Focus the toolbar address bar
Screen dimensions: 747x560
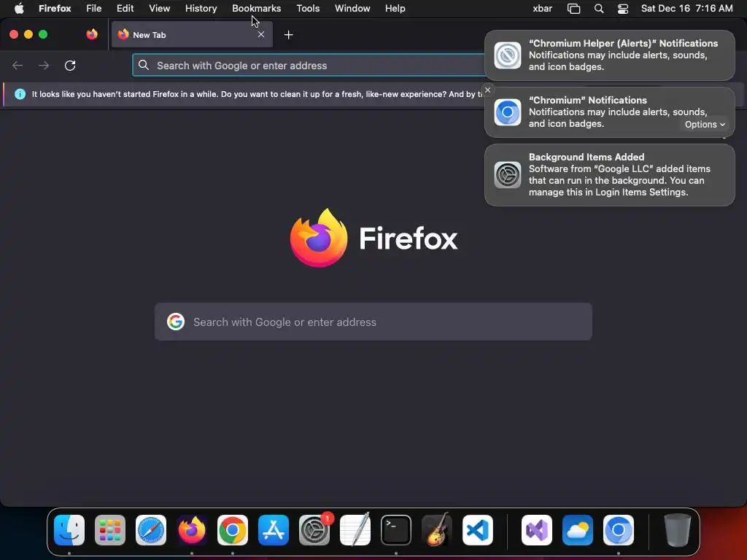[309, 65]
